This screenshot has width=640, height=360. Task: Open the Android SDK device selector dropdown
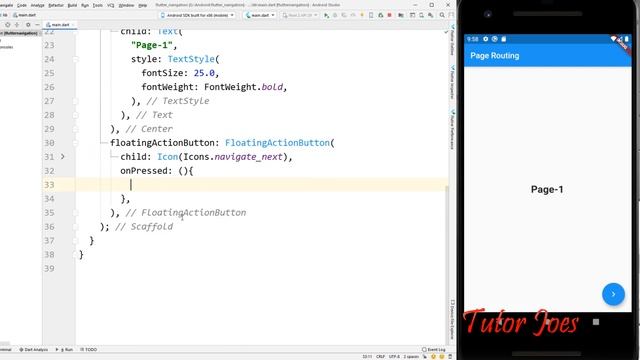198,15
